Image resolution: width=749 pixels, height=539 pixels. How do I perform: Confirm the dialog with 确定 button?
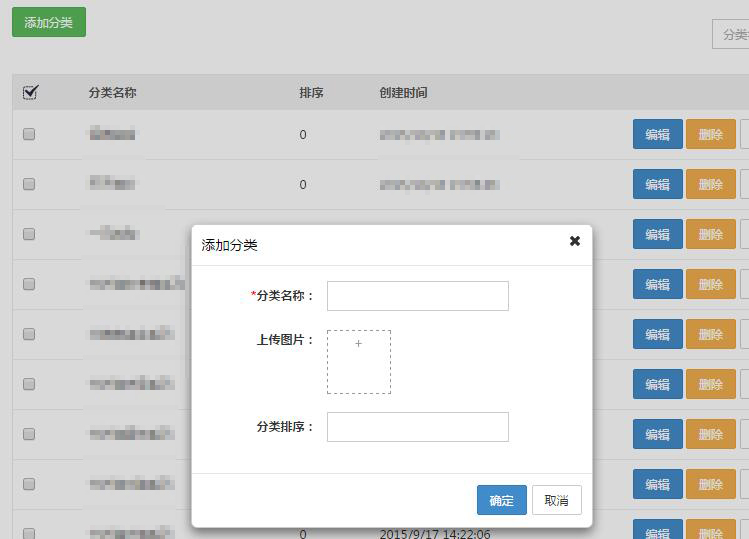point(501,500)
